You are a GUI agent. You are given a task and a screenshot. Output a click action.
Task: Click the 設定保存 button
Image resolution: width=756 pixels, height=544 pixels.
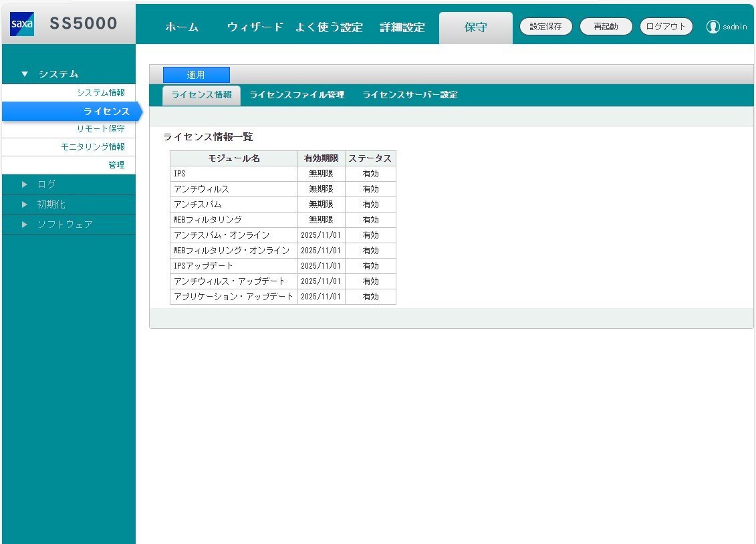tap(545, 26)
